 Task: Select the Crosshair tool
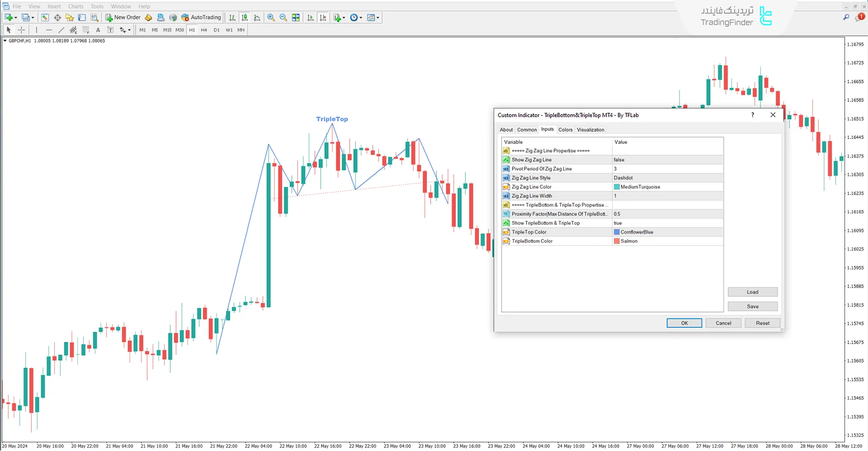pos(21,29)
